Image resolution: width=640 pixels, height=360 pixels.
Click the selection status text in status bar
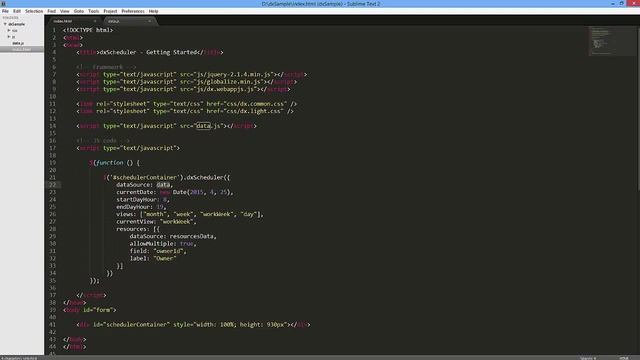tap(19, 358)
